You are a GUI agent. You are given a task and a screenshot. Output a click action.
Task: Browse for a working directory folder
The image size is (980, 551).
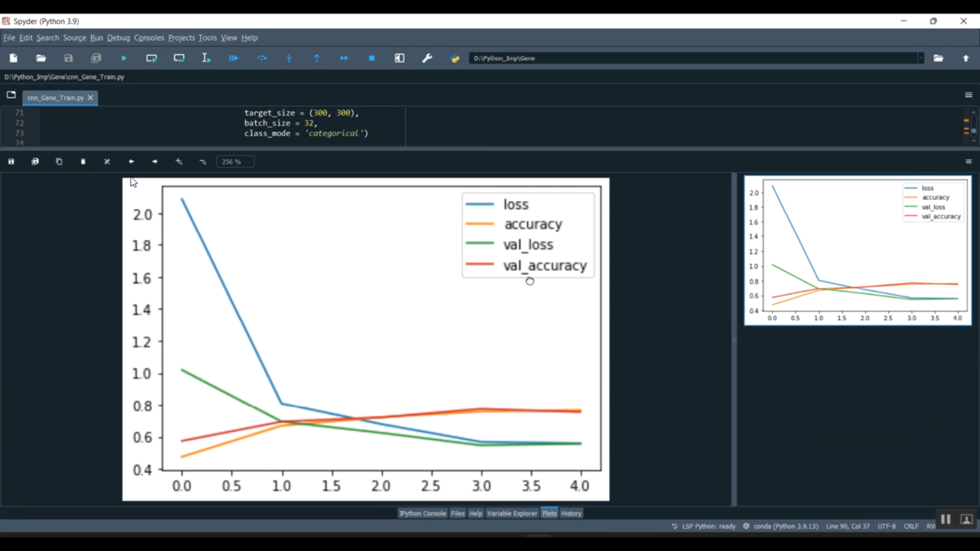pos(938,58)
